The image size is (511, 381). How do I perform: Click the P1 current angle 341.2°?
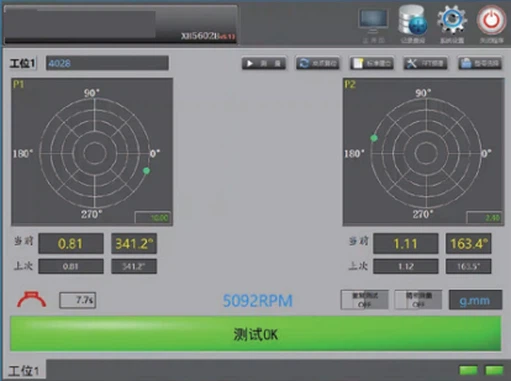point(134,244)
